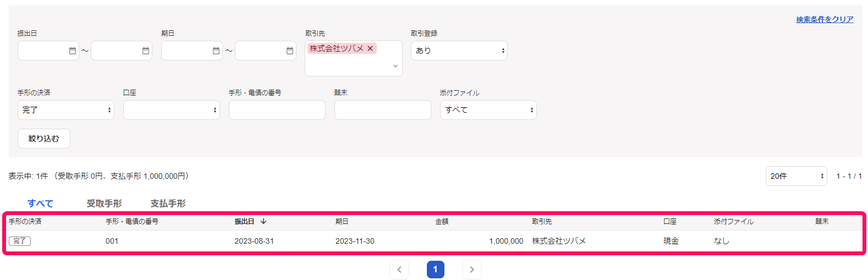Viewport: 868px width, 280px height.
Task: Open the 取引登録 dropdown showing あり
Action: [459, 51]
